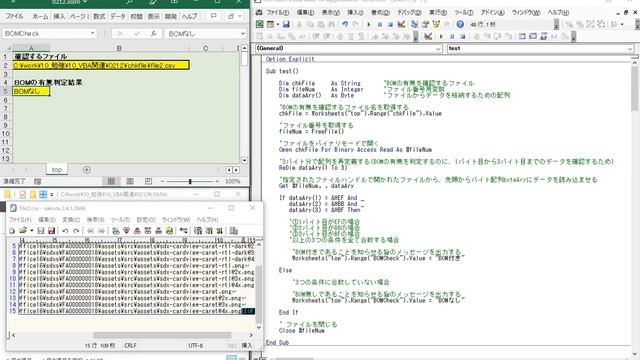Click the Undo icon in sakura editor toolbar
This screenshot has width=640, height=360.
pyautogui.click(x=65, y=231)
